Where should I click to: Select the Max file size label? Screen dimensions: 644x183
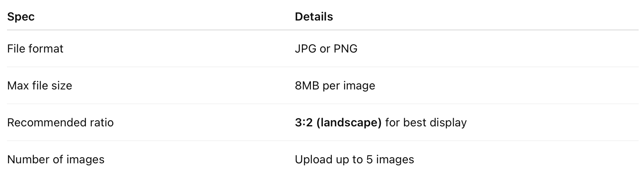39,86
